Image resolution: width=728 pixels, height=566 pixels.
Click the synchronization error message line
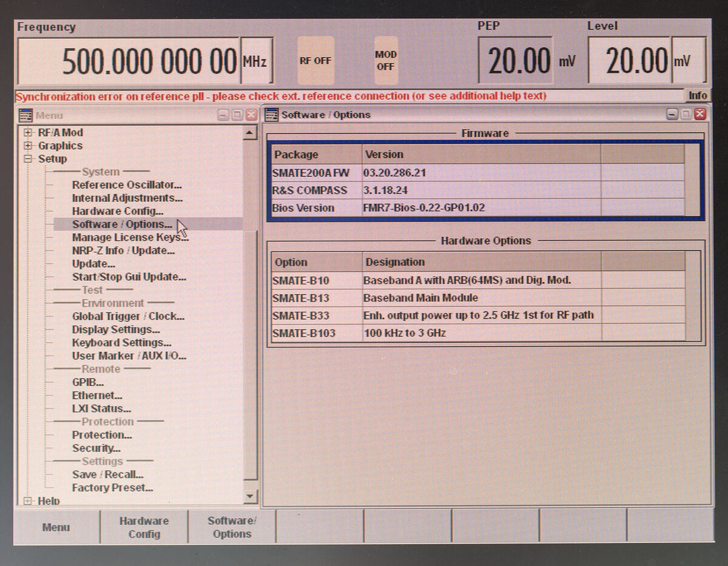[x=349, y=96]
